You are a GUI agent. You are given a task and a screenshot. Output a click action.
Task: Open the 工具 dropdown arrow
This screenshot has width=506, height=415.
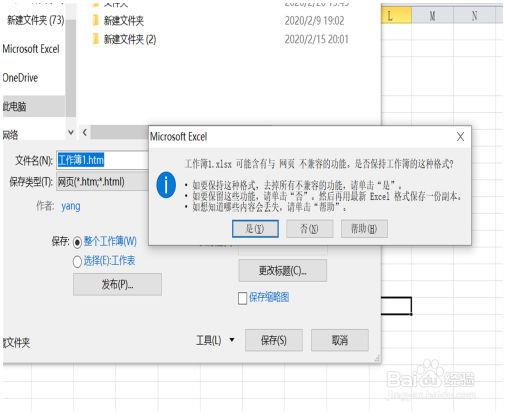pos(232,340)
